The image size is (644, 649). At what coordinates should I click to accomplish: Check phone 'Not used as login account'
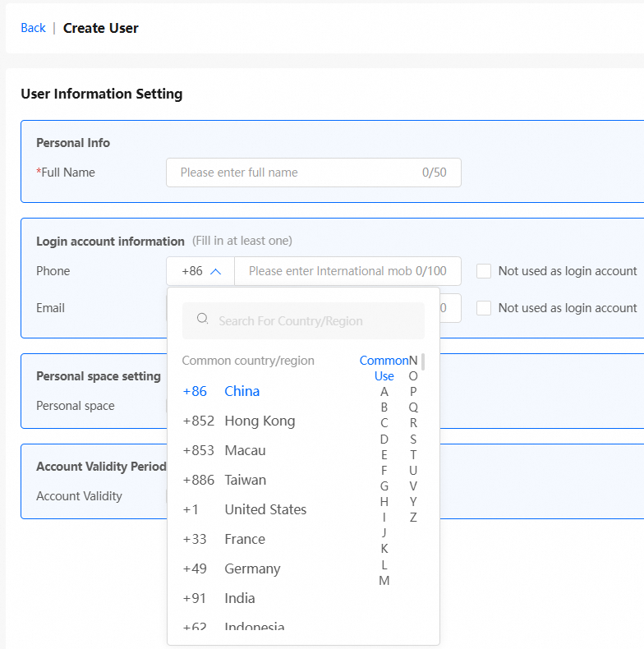484,271
